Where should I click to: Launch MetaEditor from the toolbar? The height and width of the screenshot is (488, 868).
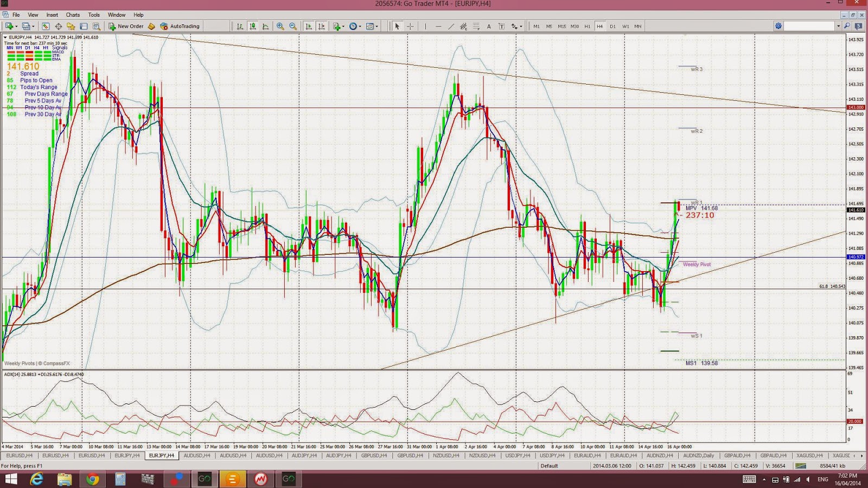(x=151, y=26)
